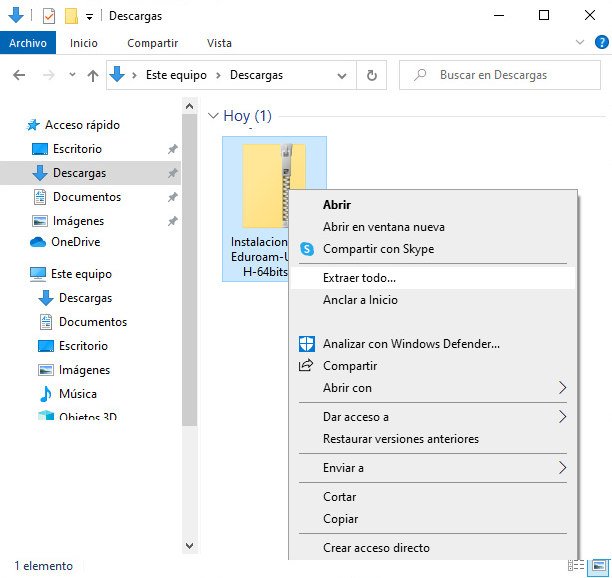This screenshot has width=612, height=578.
Task: Select Extraer todo... in the context menu
Action: pyautogui.click(x=432, y=278)
